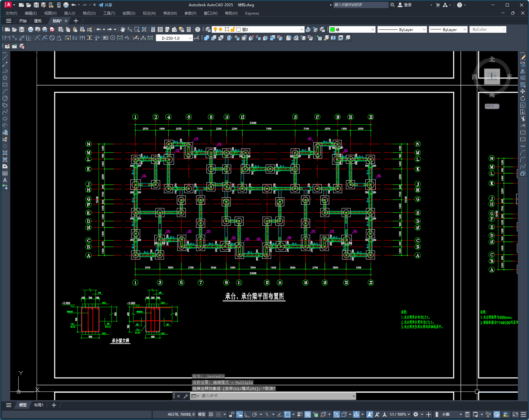Click the 3D Union solid editing icon
The image size is (529, 420).
tap(207, 38)
